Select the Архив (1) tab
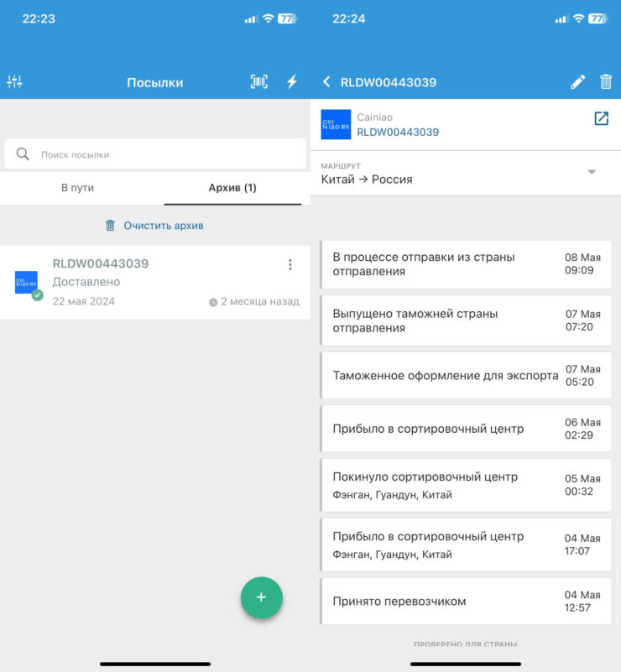621x672 pixels. pos(232,188)
